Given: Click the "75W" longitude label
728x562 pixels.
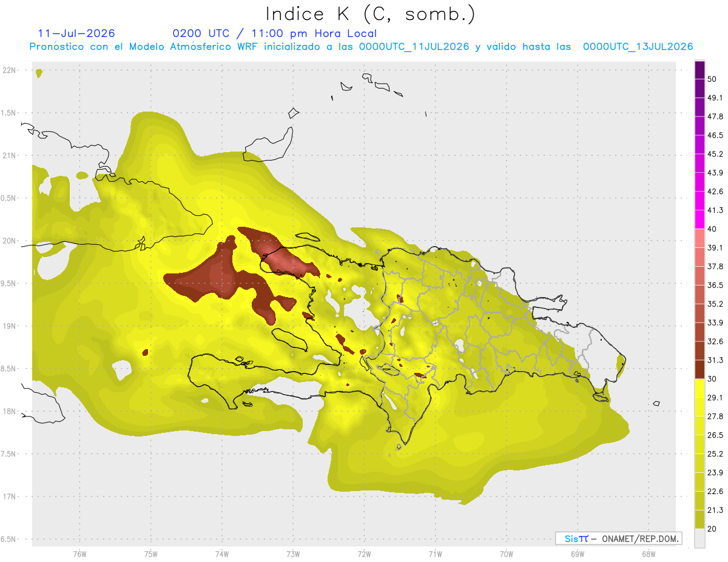Looking at the screenshot, I should pos(150,553).
